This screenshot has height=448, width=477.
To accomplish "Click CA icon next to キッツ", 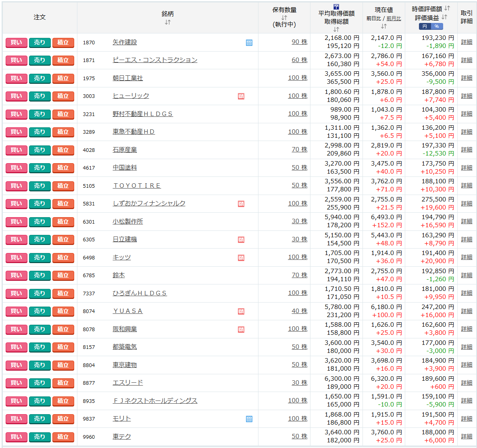I will pyautogui.click(x=241, y=258).
